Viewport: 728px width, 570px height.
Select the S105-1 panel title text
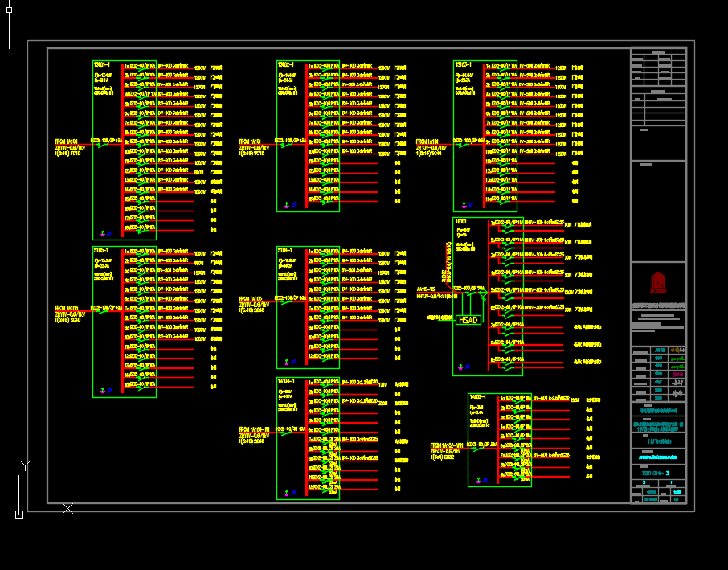coord(100,250)
